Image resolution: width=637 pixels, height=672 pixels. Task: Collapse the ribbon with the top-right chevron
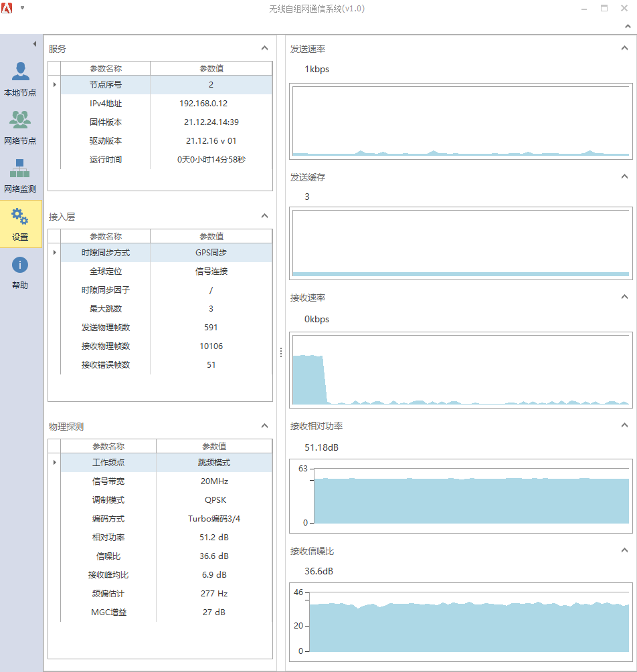click(x=628, y=26)
